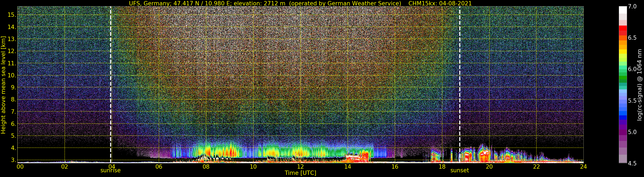Select the "3." height axis tick label
This screenshot has height=177, width=644.
[x=14, y=160]
